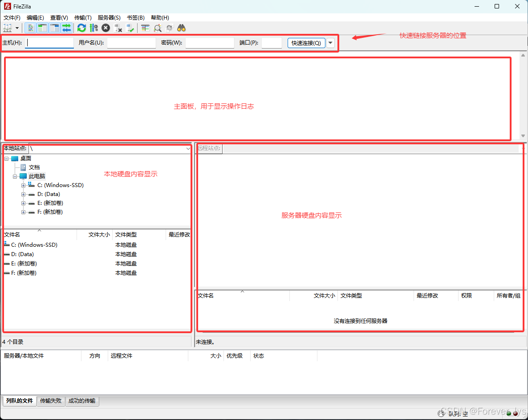
Task: Switch to the 成功的传输 tab
Action: click(x=82, y=401)
